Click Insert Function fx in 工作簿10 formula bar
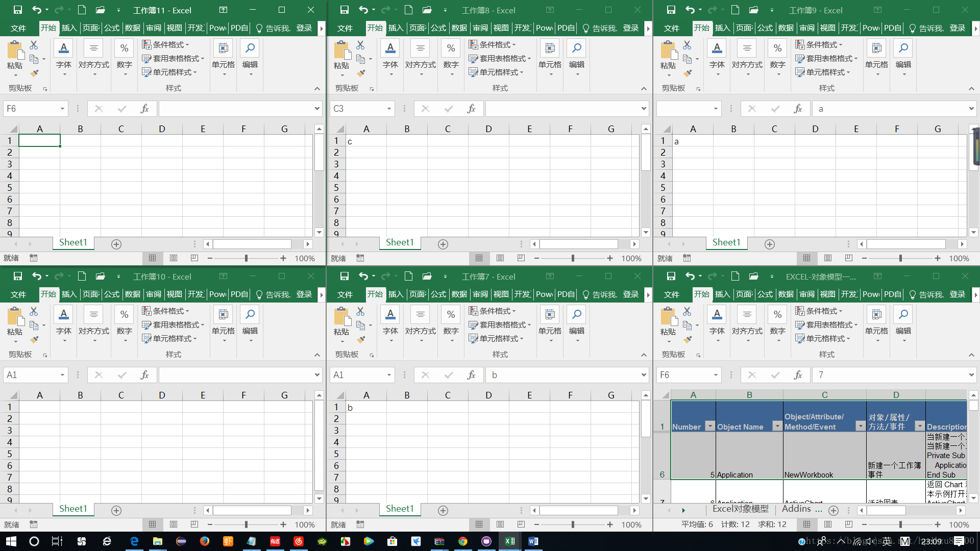Screen dimensions: 980x551 (144, 375)
